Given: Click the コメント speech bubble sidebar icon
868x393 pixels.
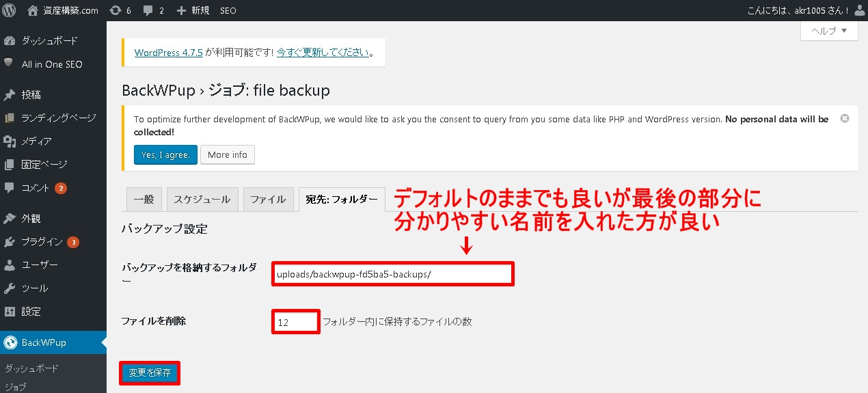Looking at the screenshot, I should tap(10, 187).
